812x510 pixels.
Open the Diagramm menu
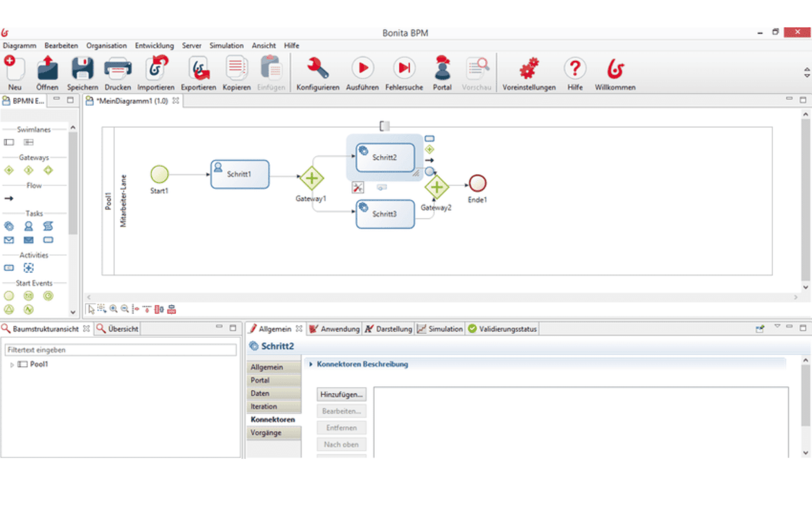(x=19, y=46)
